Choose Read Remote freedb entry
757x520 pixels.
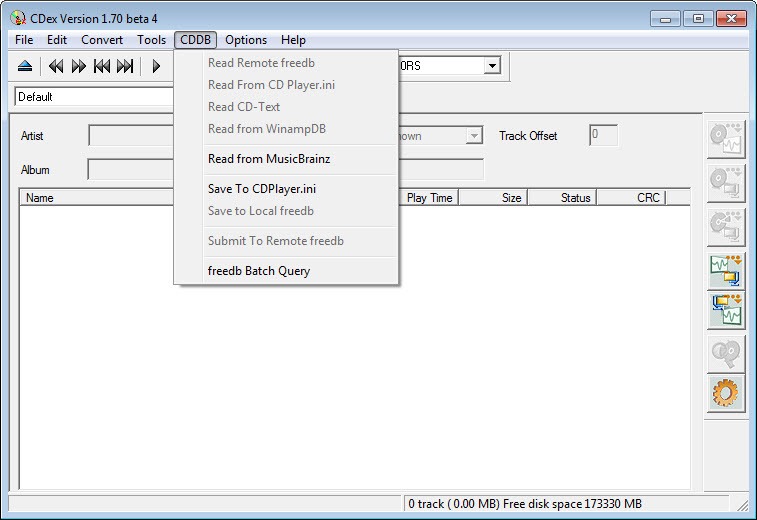287,63
